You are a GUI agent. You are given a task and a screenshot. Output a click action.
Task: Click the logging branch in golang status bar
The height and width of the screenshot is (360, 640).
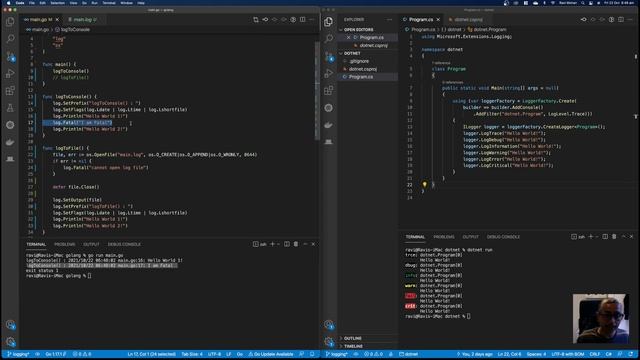point(18,354)
